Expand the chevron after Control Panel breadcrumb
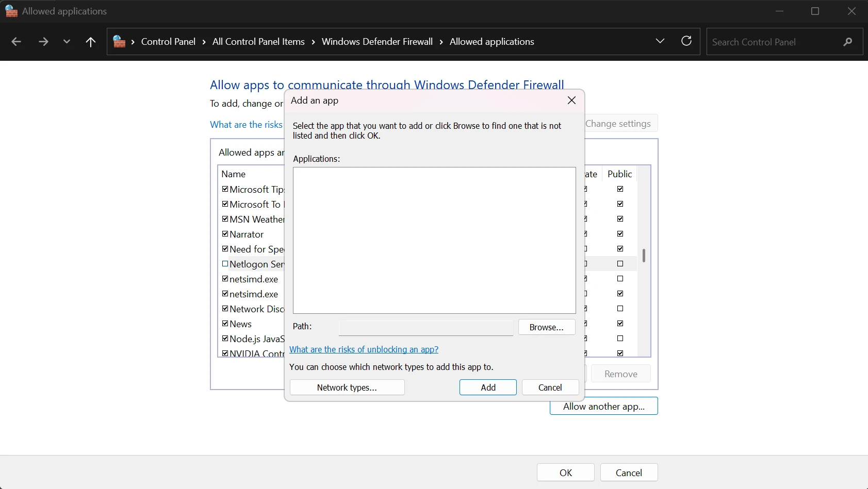The height and width of the screenshot is (489, 868). [204, 42]
